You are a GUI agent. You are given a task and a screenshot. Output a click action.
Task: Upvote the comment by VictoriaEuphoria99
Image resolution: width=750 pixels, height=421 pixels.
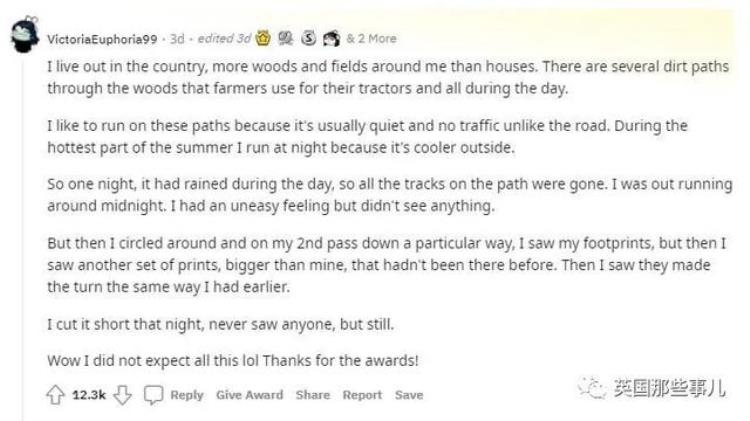[56, 395]
